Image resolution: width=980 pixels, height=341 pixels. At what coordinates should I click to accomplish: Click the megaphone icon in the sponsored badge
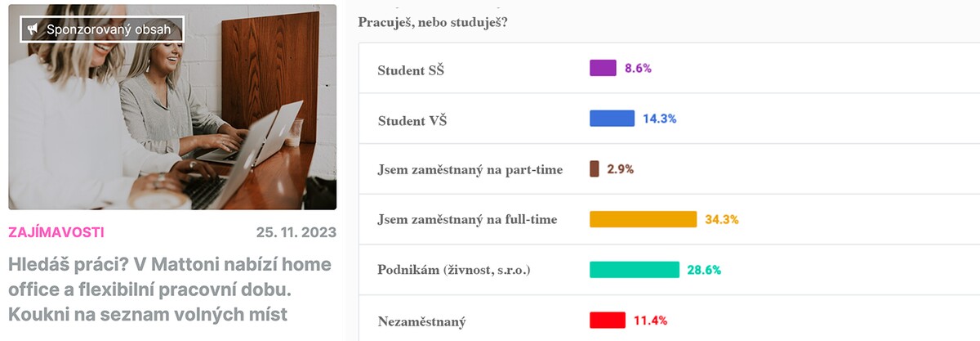[33, 29]
